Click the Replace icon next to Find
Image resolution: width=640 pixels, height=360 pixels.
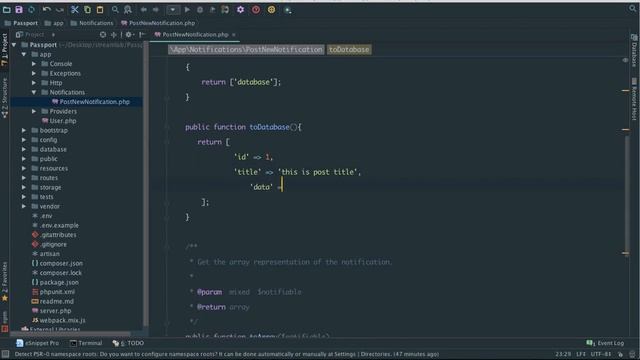click(128, 9)
